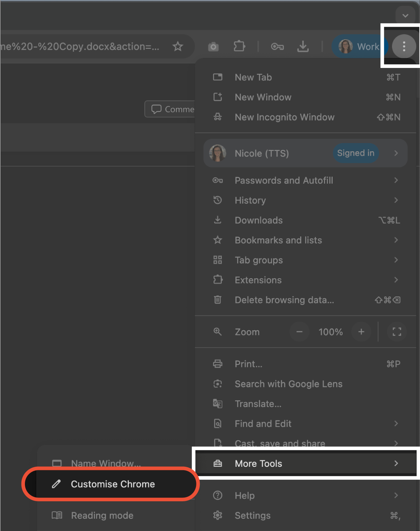The height and width of the screenshot is (531, 420).
Task: Open the Nicole (TTS) signed-in profile row
Action: click(305, 153)
